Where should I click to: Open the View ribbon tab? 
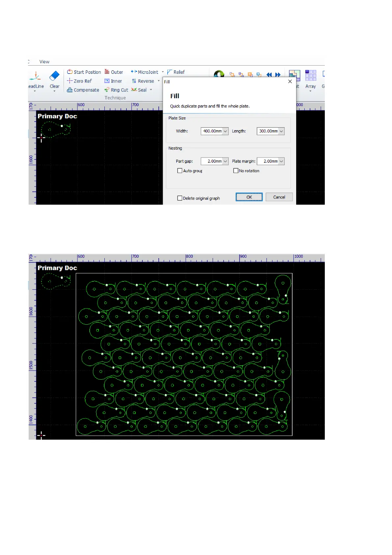tap(44, 62)
